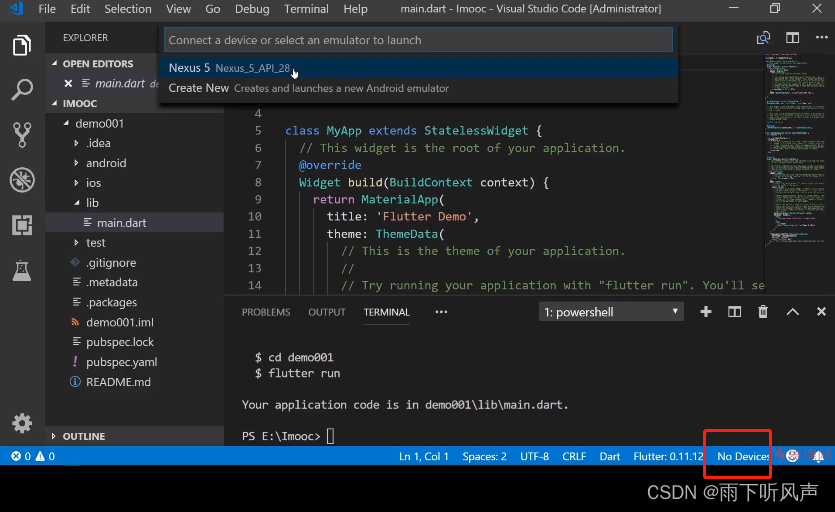835x512 pixels.
Task: Open editor More Actions ellipsis
Action: pos(822,38)
